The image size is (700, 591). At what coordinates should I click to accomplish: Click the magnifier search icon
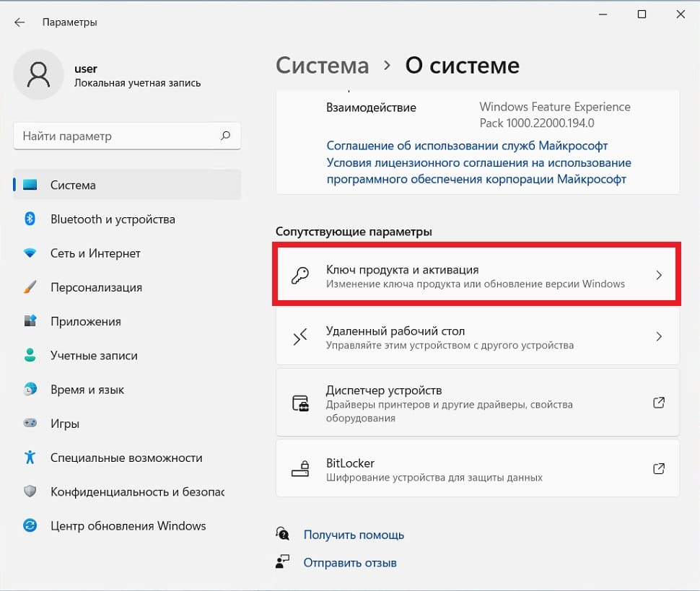(225, 135)
